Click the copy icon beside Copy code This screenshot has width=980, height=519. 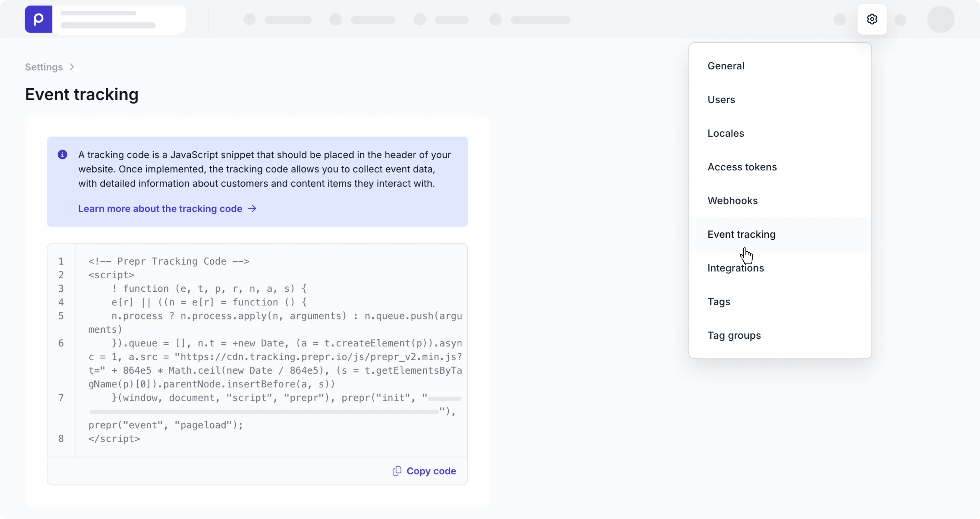click(396, 471)
